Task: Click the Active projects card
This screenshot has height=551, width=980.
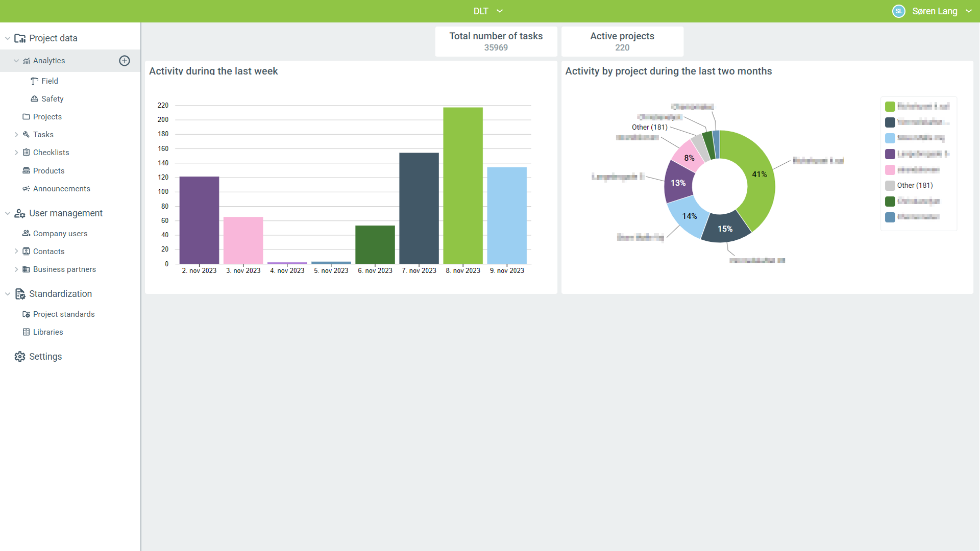Action: point(622,41)
